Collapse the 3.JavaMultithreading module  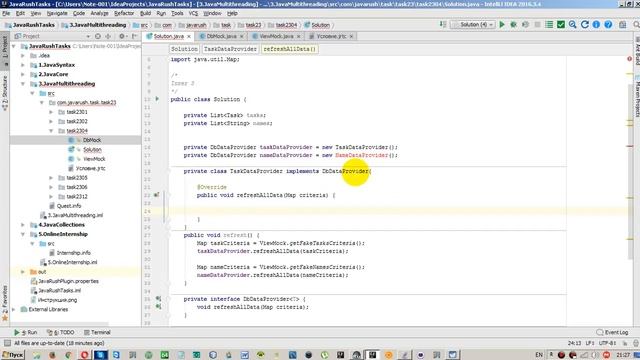coord(23,84)
